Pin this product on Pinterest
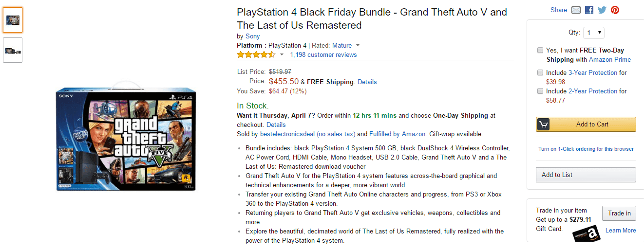The image size is (644, 250). tap(615, 10)
